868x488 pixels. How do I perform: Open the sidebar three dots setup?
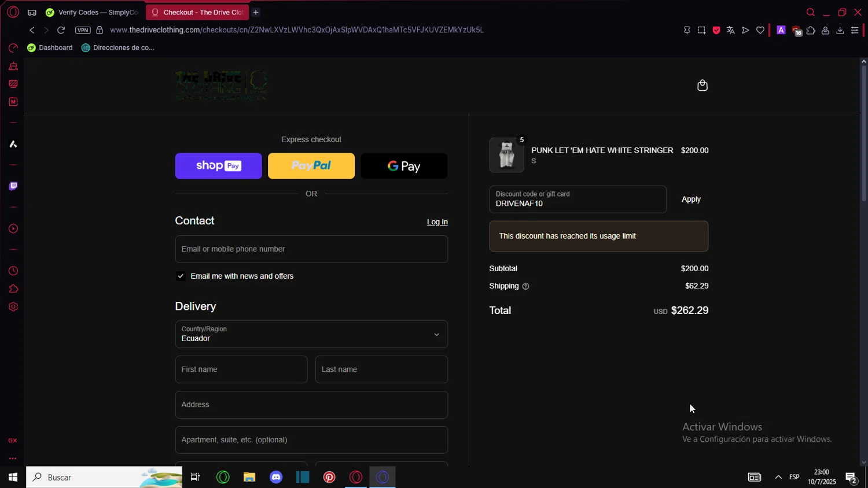pos(13,459)
